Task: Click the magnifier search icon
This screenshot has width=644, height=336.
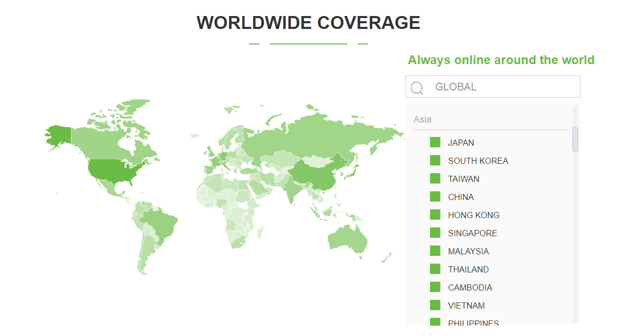Action: (x=417, y=87)
